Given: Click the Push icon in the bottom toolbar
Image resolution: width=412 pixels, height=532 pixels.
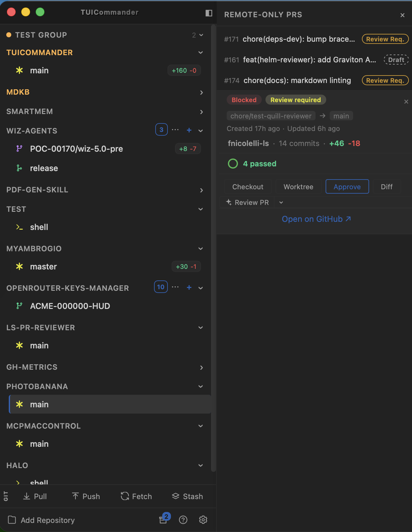Looking at the screenshot, I should click(75, 496).
